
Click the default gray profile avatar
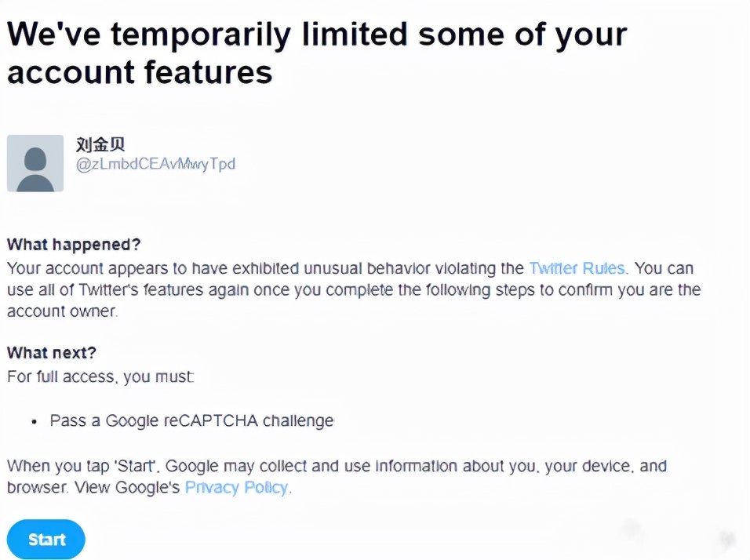tap(35, 163)
